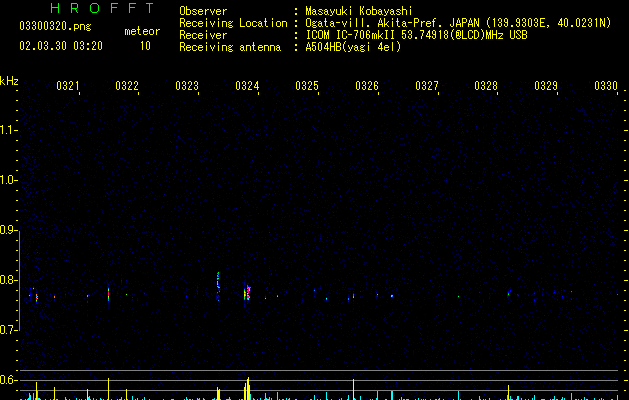This screenshot has height=400, width=629.
Task: Click the date stamp 02.03.30 03:20
Action: click(x=61, y=46)
